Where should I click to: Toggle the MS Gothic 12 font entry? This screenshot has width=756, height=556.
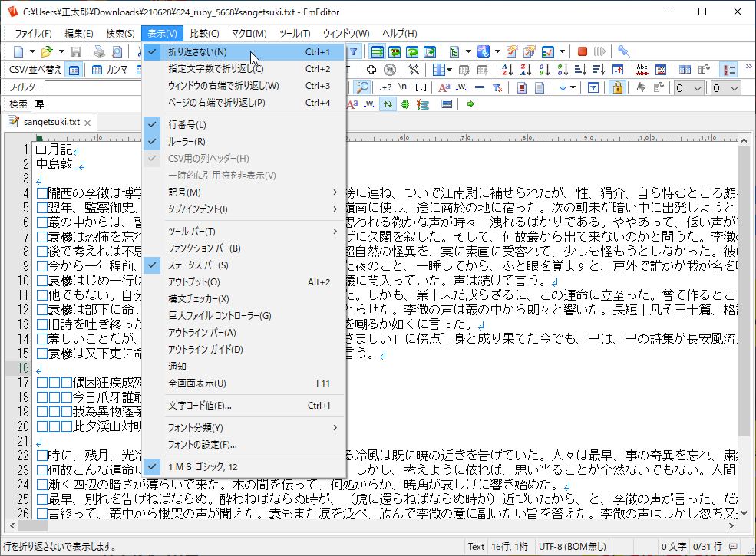pyautogui.click(x=244, y=467)
